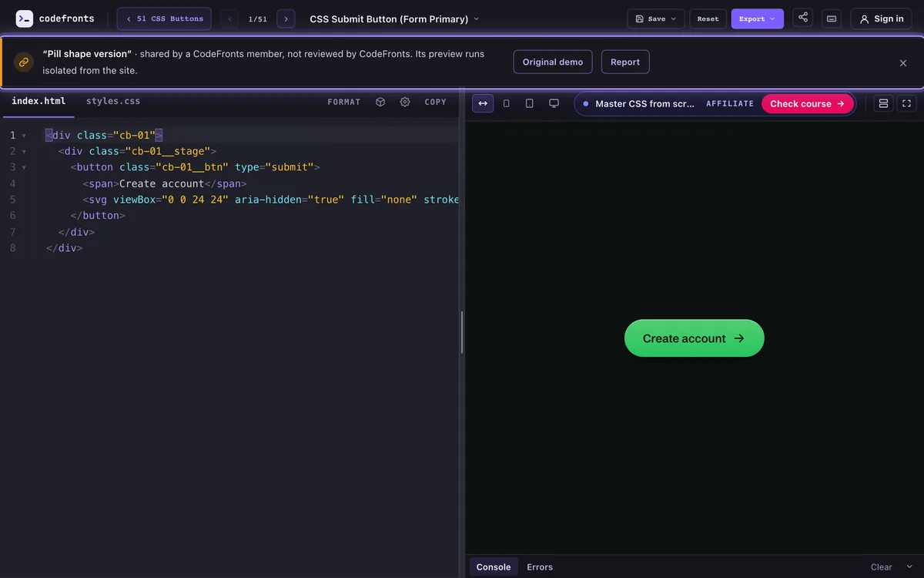Open the Original demo link
Screen dimensions: 924x578
click(553, 62)
